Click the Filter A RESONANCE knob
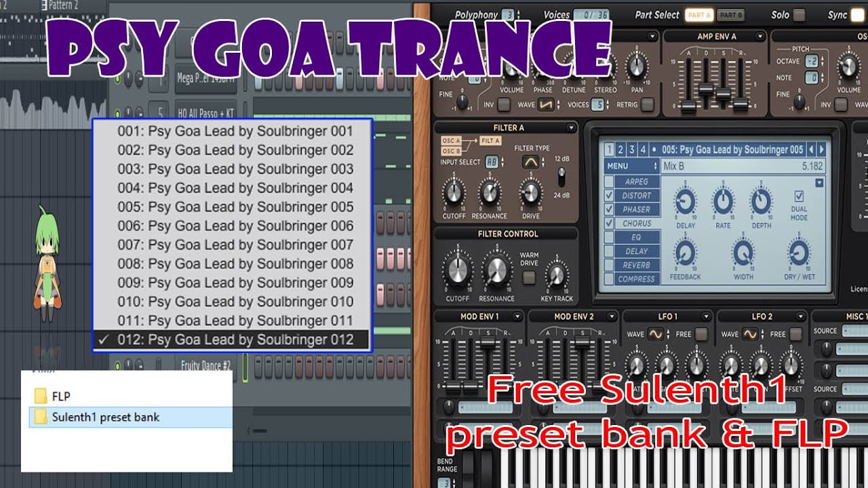The height and width of the screenshot is (488, 868). coord(489,193)
